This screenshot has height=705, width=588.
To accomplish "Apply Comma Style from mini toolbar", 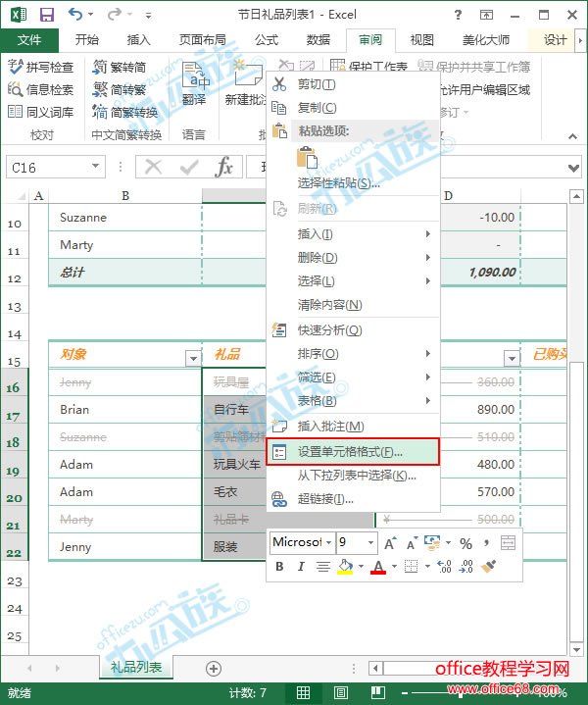I will pyautogui.click(x=486, y=543).
